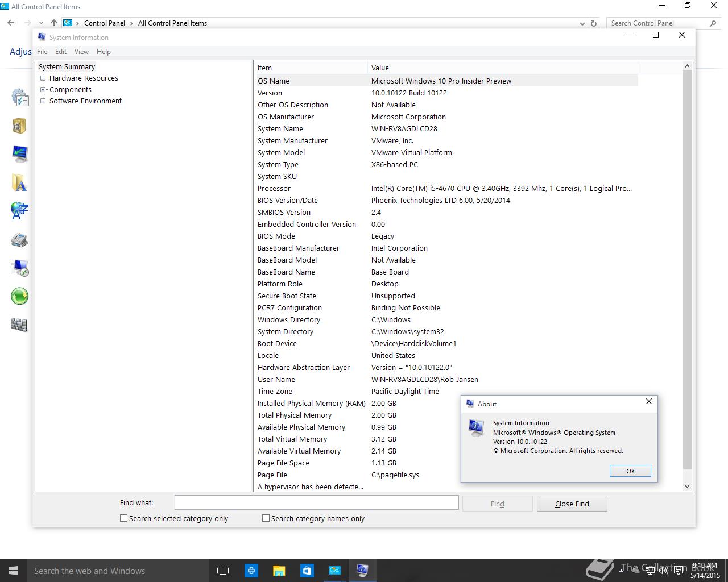Click the taskbar clock showing 9:19 AM
This screenshot has width=728, height=582.
click(x=705, y=571)
